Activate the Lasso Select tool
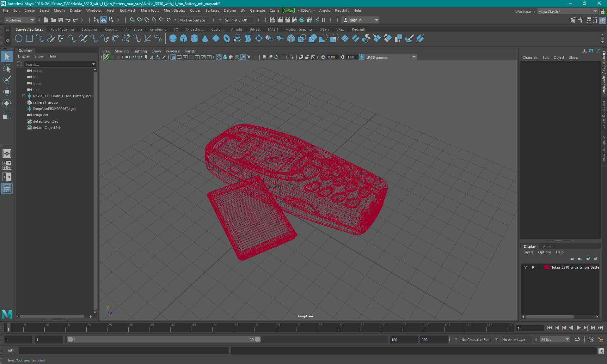This screenshot has height=364, width=607. 7,68
